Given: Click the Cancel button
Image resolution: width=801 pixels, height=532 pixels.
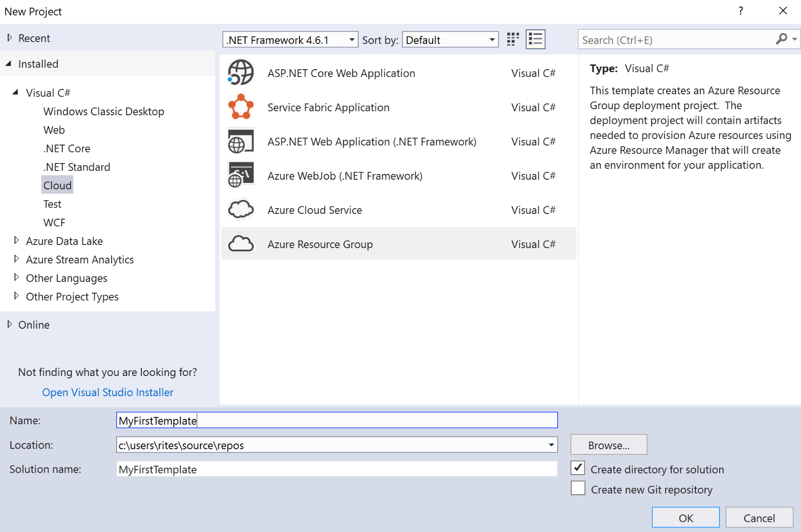Looking at the screenshot, I should click(759, 518).
